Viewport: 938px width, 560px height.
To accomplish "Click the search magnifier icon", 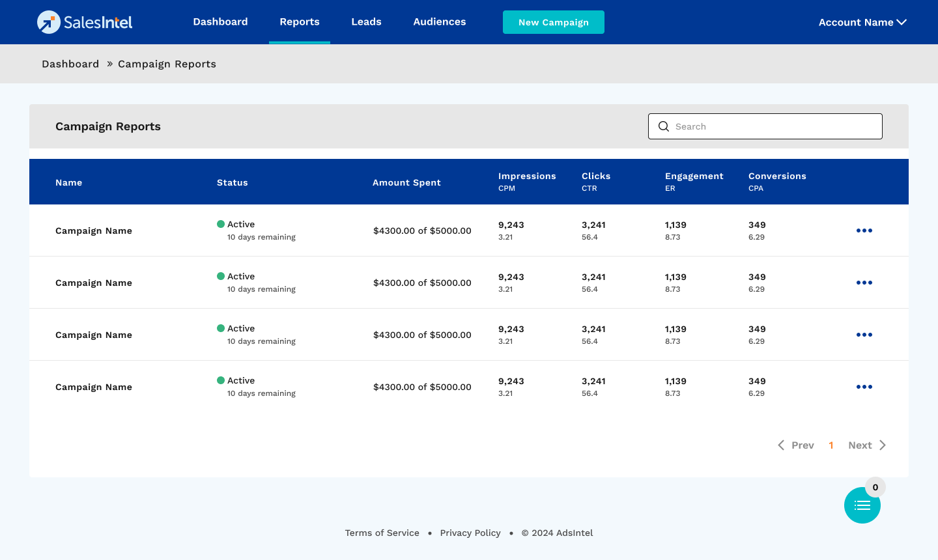I will (664, 126).
